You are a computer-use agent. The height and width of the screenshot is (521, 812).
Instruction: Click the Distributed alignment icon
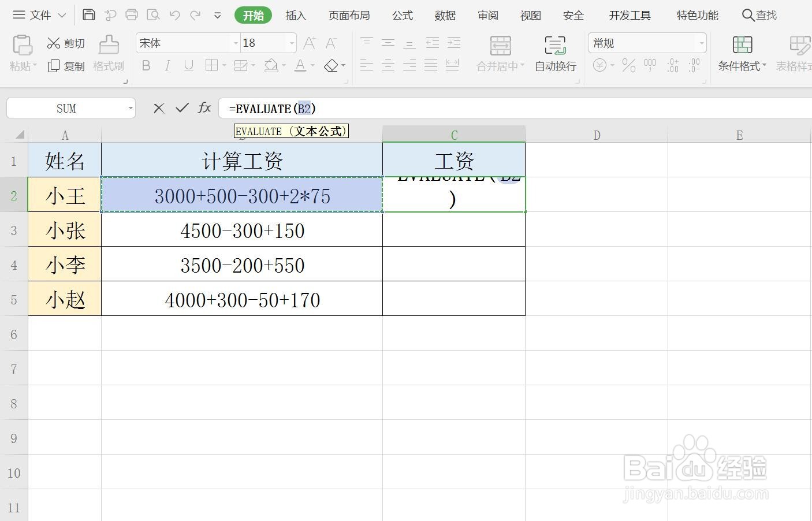[x=452, y=65]
